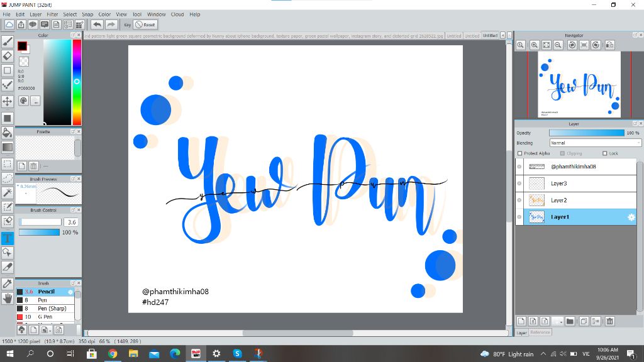
Task: Toggle visibility of Layer1
Action: click(519, 217)
